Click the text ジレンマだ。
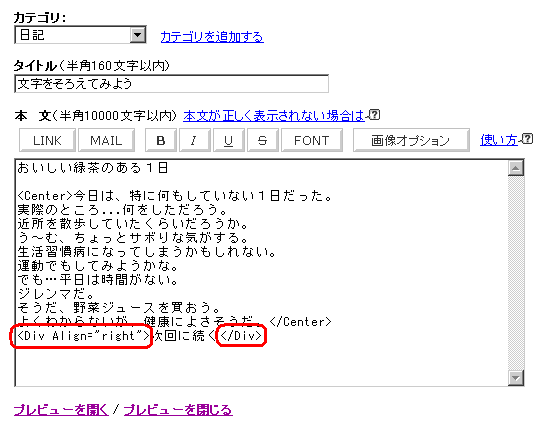Image resolution: width=541 pixels, height=430 pixels. [56, 294]
